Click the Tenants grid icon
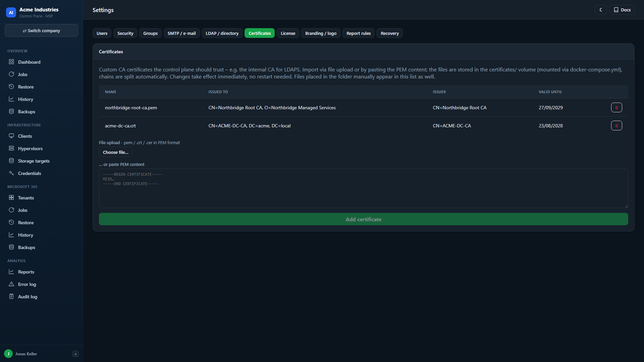This screenshot has width=644, height=362. click(11, 198)
